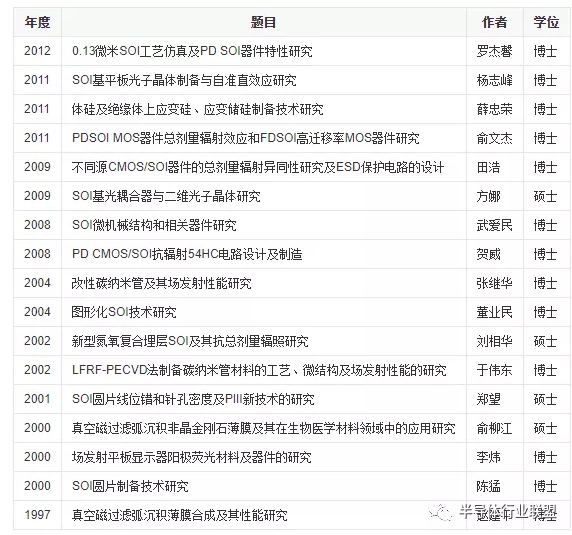Click author name 李炜
This screenshot has width=572, height=535.
(488, 457)
